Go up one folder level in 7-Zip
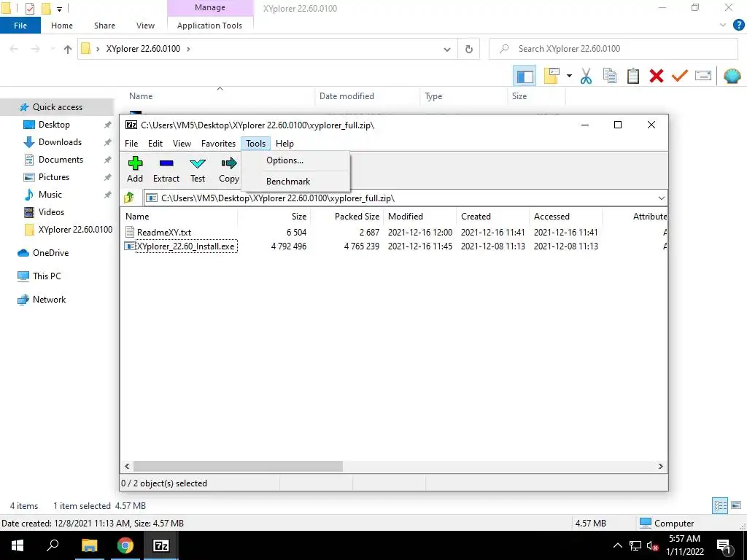Image resolution: width=747 pixels, height=560 pixels. click(129, 198)
